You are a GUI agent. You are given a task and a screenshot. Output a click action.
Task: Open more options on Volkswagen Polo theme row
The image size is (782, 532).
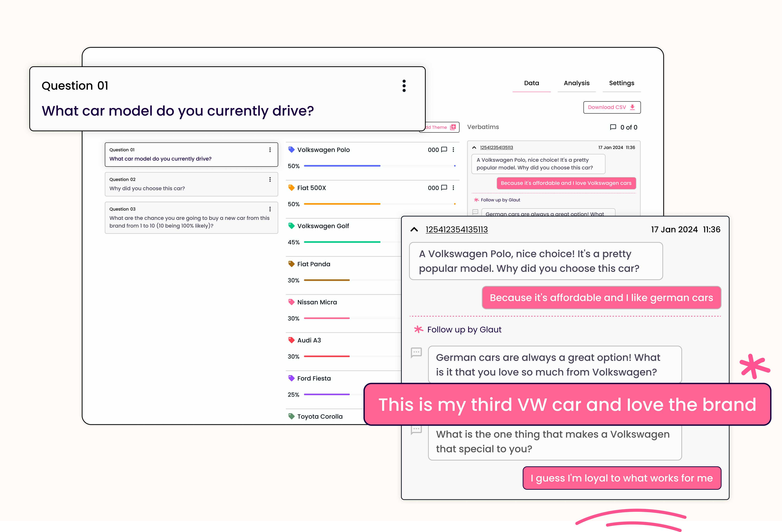tap(453, 150)
